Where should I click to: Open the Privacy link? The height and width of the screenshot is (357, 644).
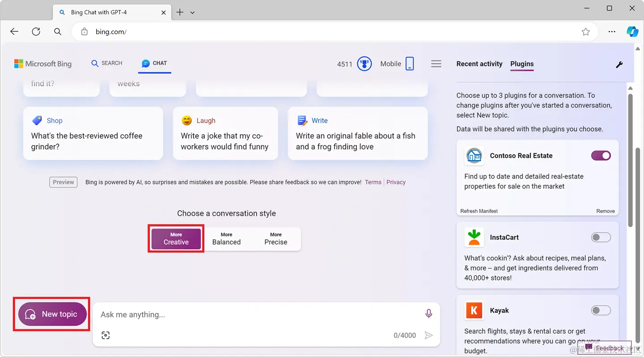pyautogui.click(x=396, y=182)
